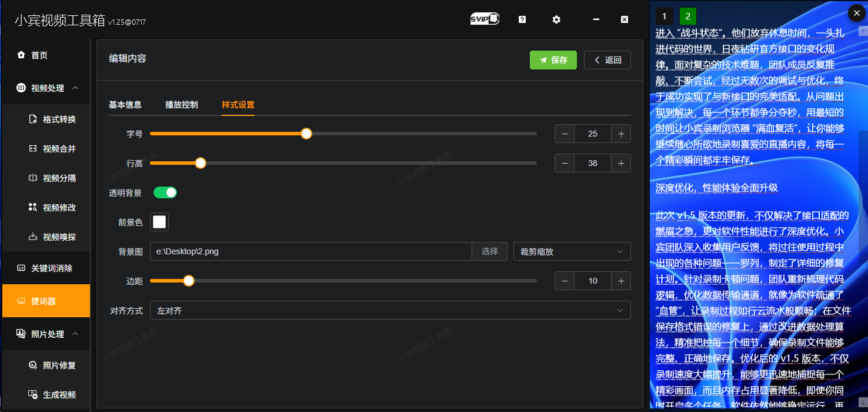
Task: Collapse the 视频处理 section
Action: (45, 88)
